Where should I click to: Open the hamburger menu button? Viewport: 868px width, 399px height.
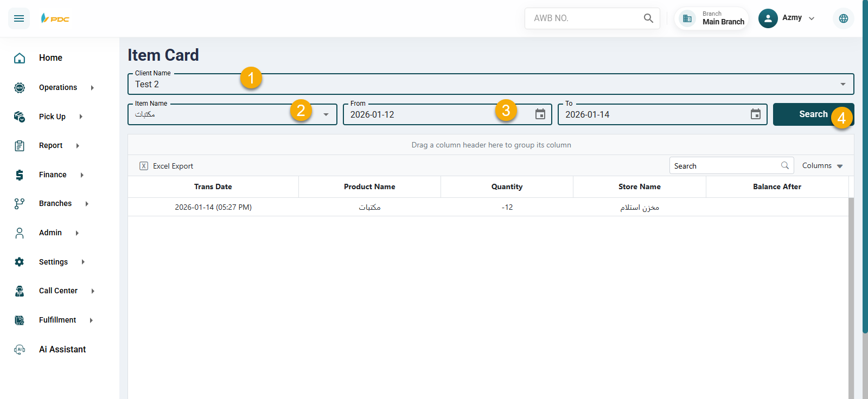(19, 18)
